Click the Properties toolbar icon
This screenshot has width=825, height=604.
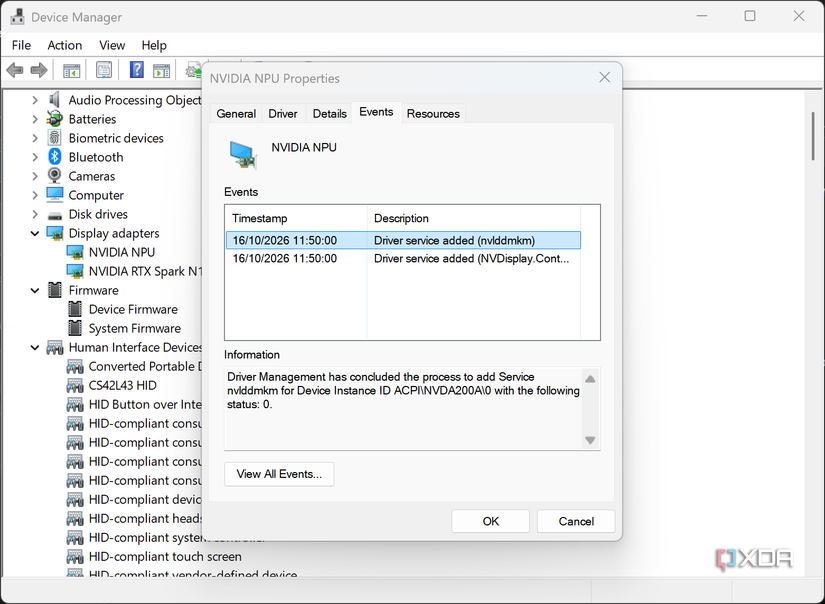[x=104, y=70]
